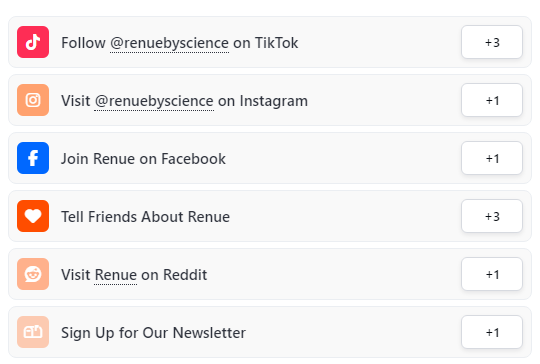The height and width of the screenshot is (364, 540).
Task: Claim +1 entry for newsletter signup
Action: (492, 332)
